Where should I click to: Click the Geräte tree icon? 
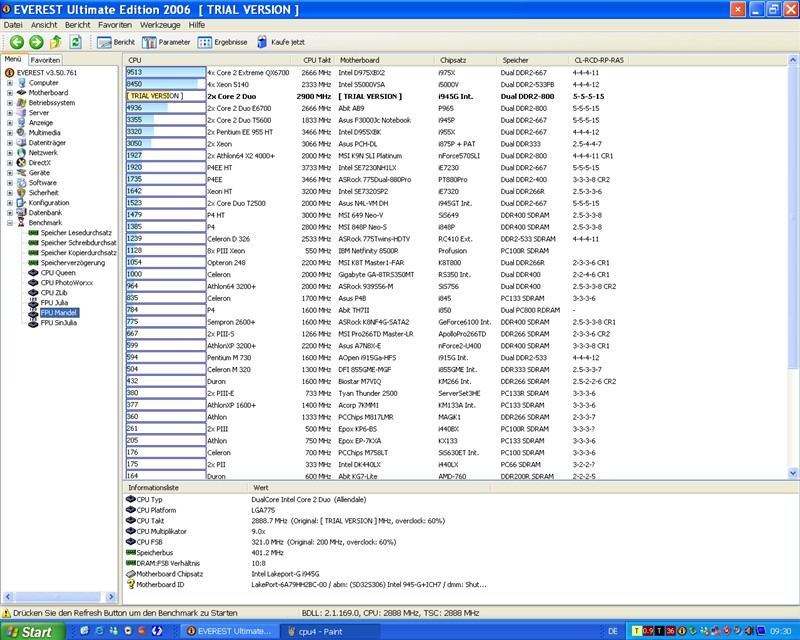21,173
